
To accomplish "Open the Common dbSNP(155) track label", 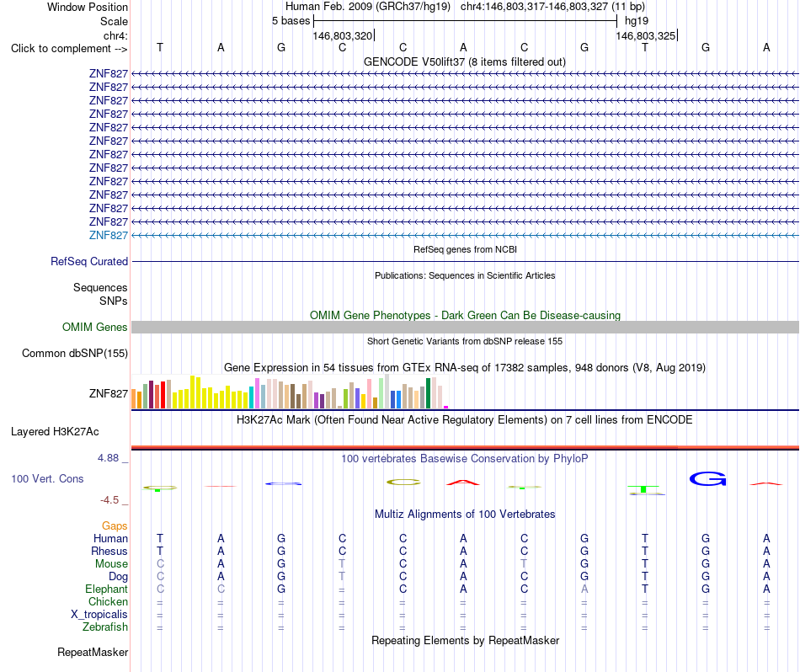I will (x=74, y=353).
